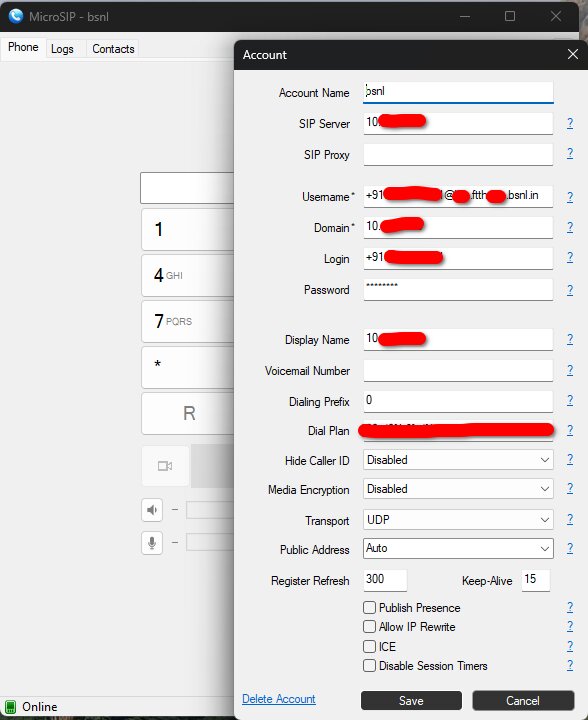Image resolution: width=588 pixels, height=720 pixels.
Task: Switch to the Contacts tab
Action: pos(113,49)
